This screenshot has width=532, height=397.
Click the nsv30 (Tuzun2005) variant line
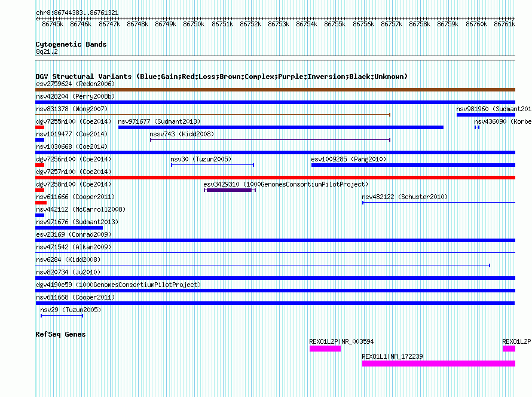212,165
